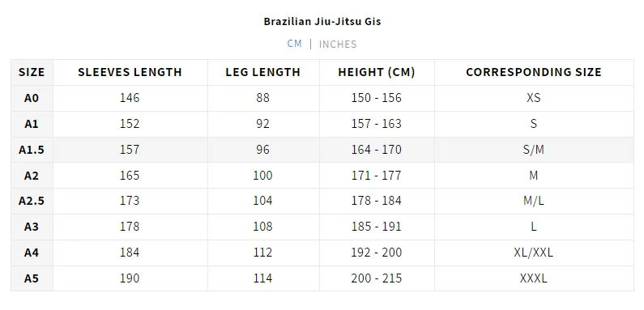Click the A4 size row label

tap(32, 253)
